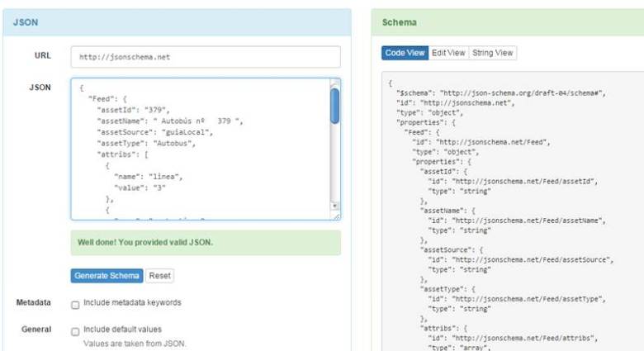Select the String View tab
The image size is (644, 351).
[x=493, y=53]
